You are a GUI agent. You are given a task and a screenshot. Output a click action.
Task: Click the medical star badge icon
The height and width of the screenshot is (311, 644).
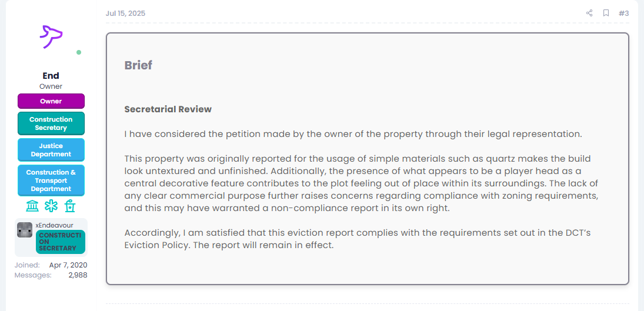(51, 206)
